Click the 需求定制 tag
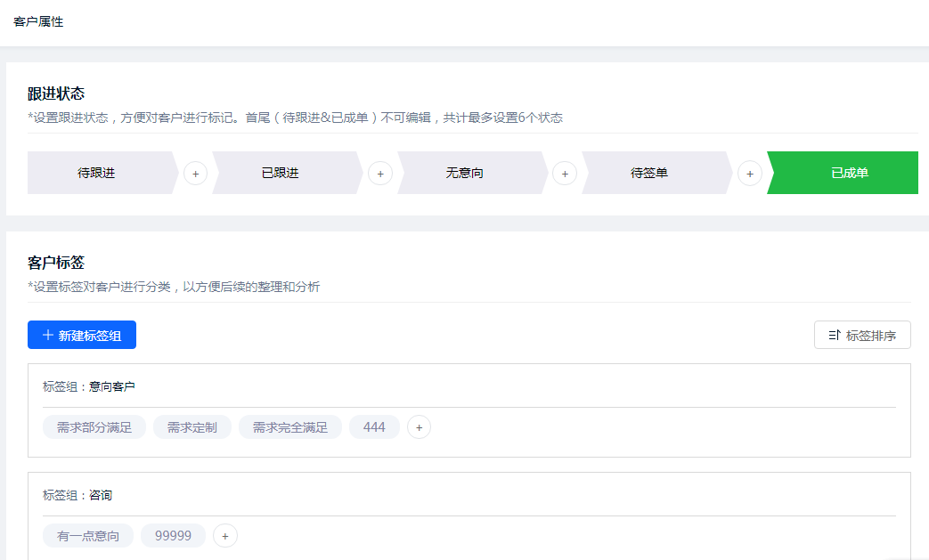This screenshot has width=929, height=560. (x=192, y=426)
